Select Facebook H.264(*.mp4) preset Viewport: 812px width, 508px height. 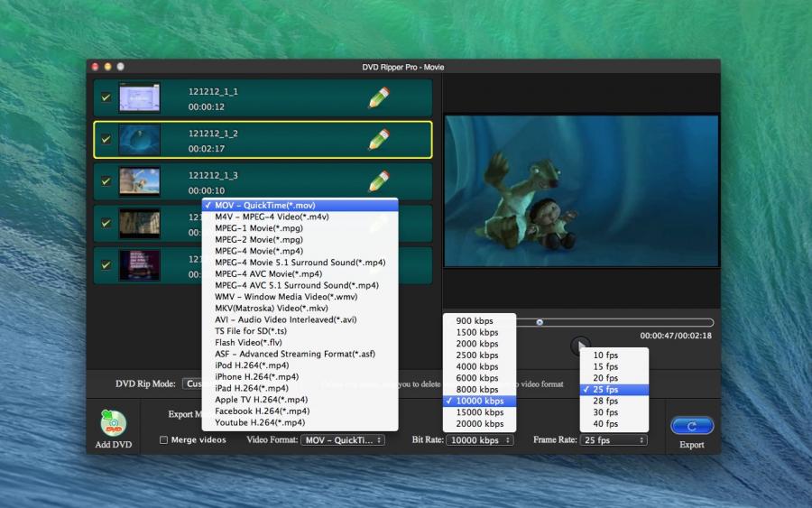[x=300, y=411]
